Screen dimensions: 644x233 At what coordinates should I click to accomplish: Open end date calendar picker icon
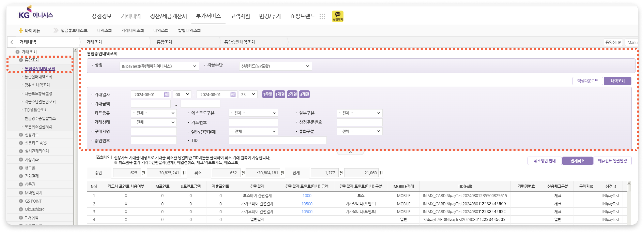[x=233, y=94]
